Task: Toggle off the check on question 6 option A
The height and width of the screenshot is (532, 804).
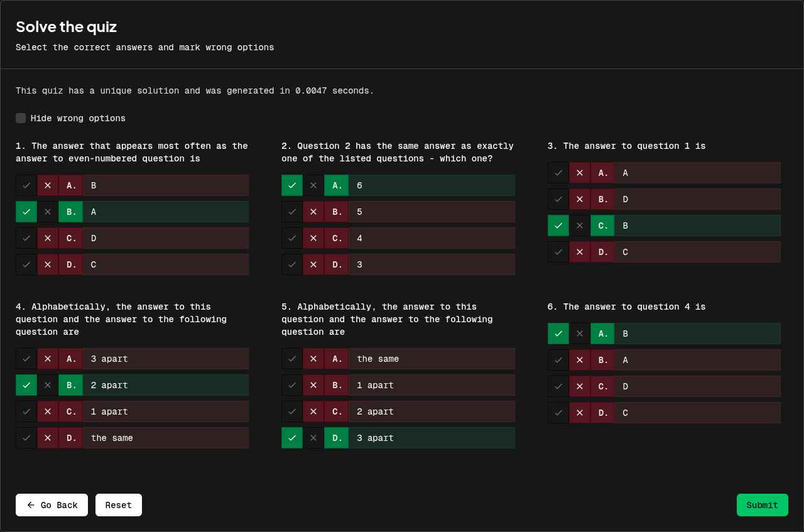Action: tap(558, 334)
